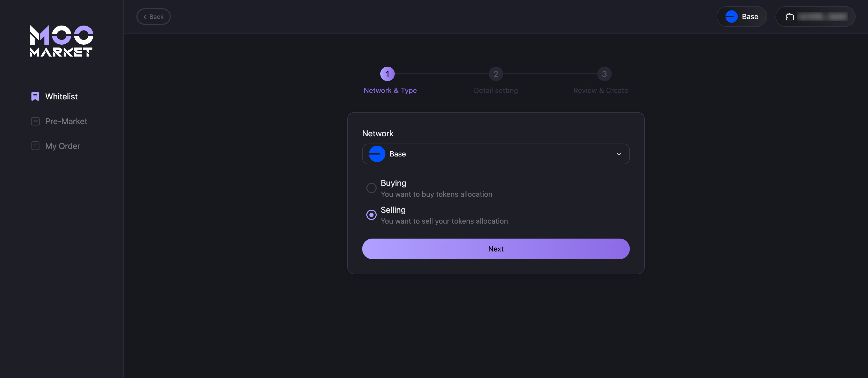Click the back arrow chevron icon

click(x=145, y=17)
